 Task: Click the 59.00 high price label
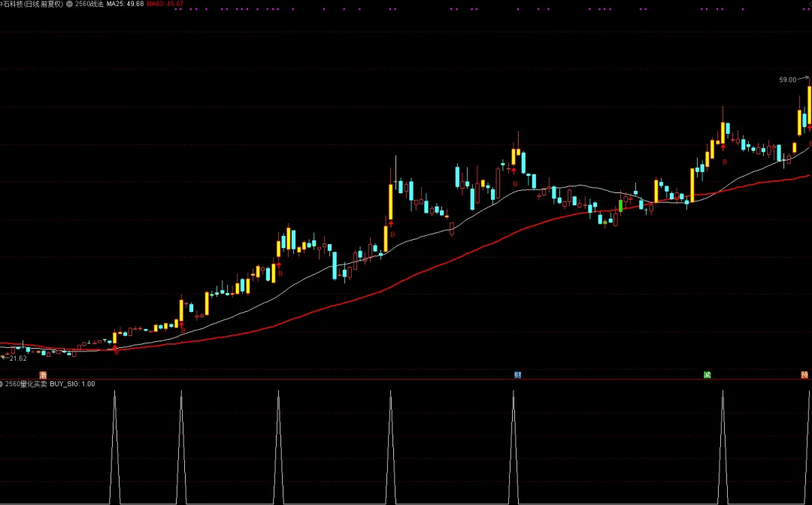[x=788, y=80]
